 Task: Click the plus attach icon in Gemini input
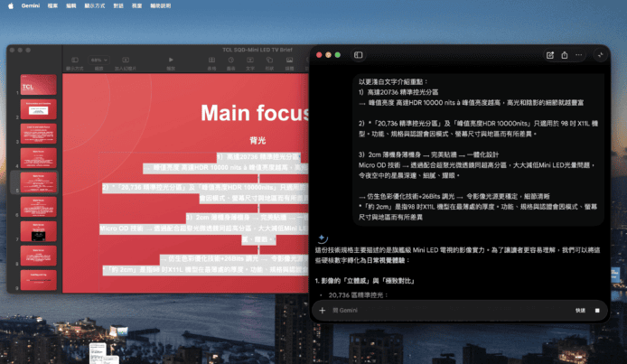tap(323, 310)
